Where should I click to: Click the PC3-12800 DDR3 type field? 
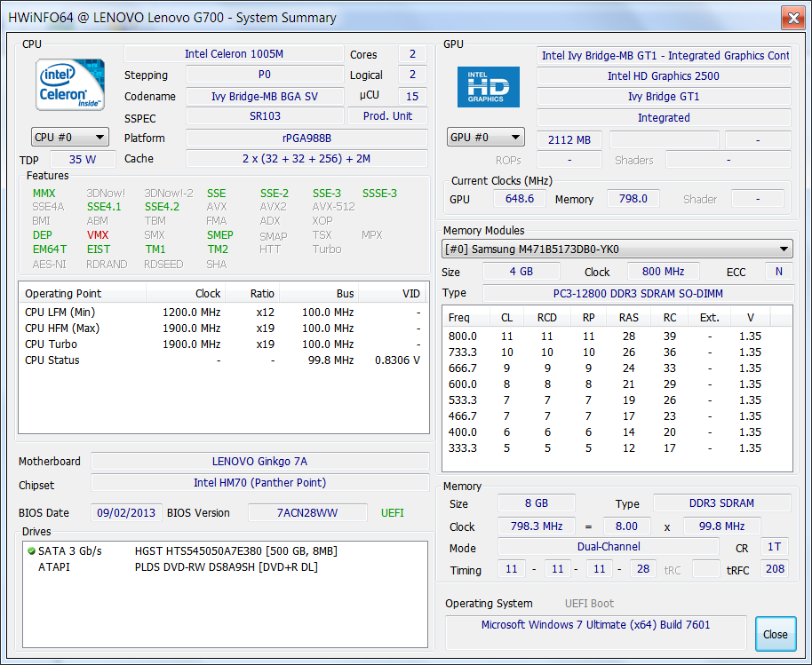pyautogui.click(x=639, y=293)
